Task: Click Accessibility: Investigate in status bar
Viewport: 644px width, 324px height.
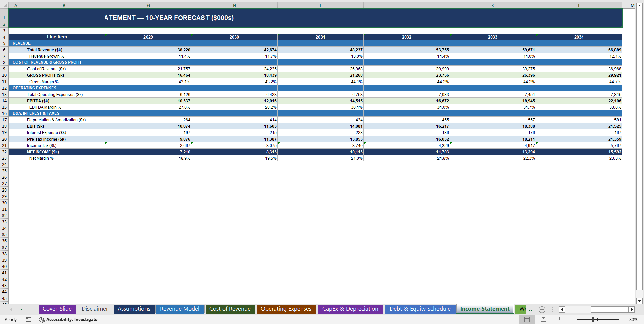Action: click(x=72, y=319)
